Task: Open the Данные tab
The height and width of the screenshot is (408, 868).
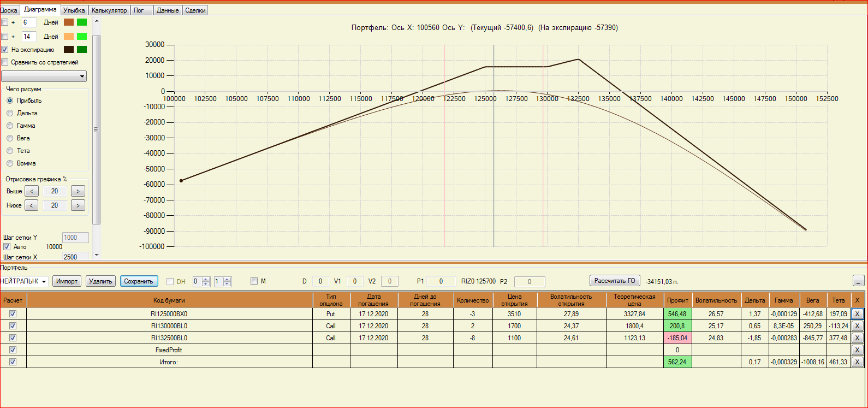Action: coord(168,10)
